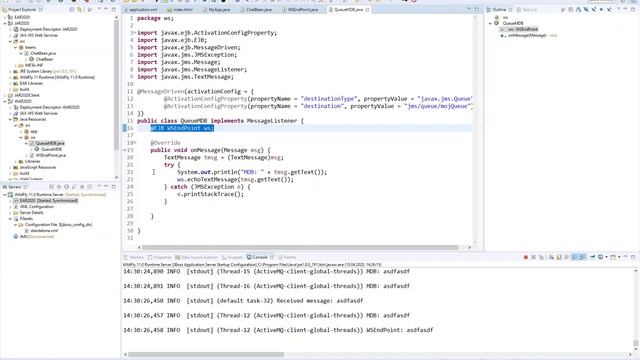Image resolution: width=640 pixels, height=360 pixels.
Task: Select JRE System Library entry
Action: tap(47, 71)
